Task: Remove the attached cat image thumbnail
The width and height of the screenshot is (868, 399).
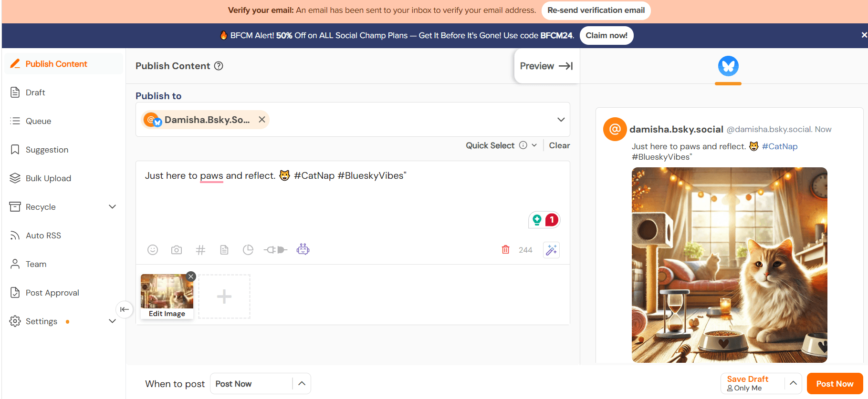Action: (x=191, y=276)
